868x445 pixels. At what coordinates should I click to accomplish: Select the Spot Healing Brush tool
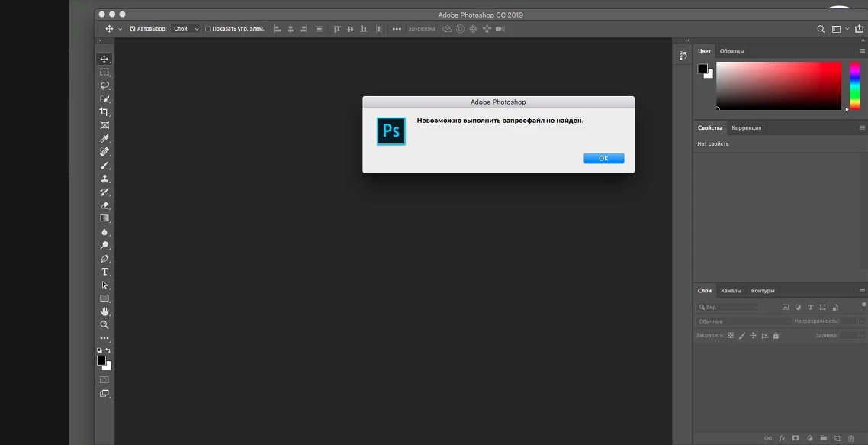click(x=104, y=152)
